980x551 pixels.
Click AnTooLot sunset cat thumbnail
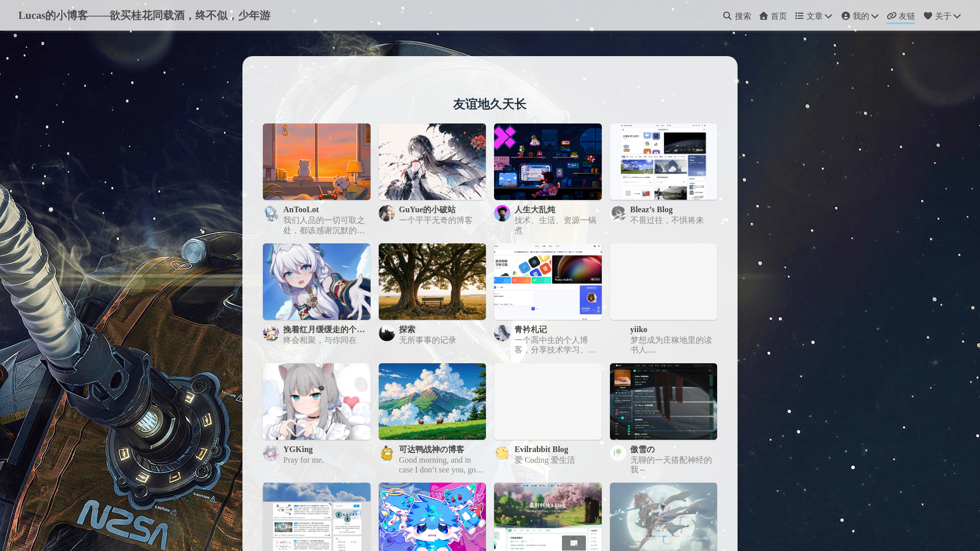tap(316, 162)
